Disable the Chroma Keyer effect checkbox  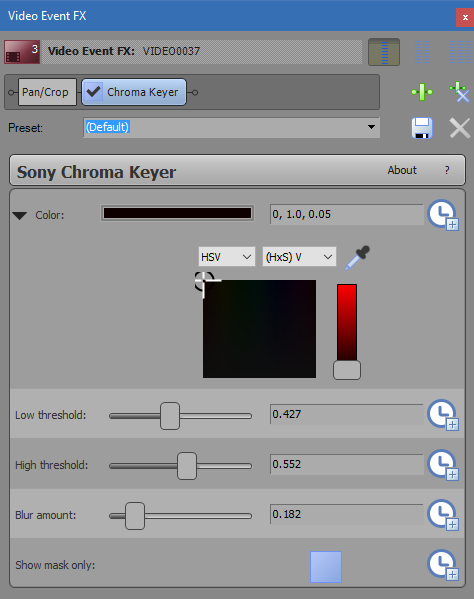tap(93, 92)
